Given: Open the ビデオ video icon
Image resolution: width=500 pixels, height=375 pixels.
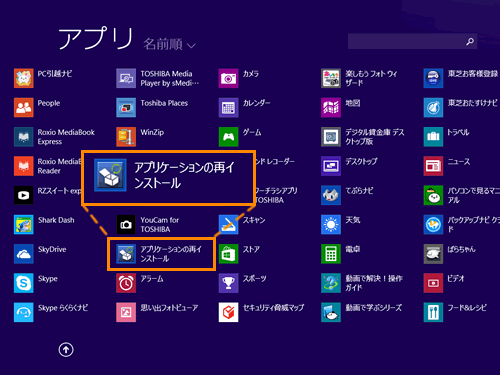Looking at the screenshot, I should pyautogui.click(x=433, y=283).
